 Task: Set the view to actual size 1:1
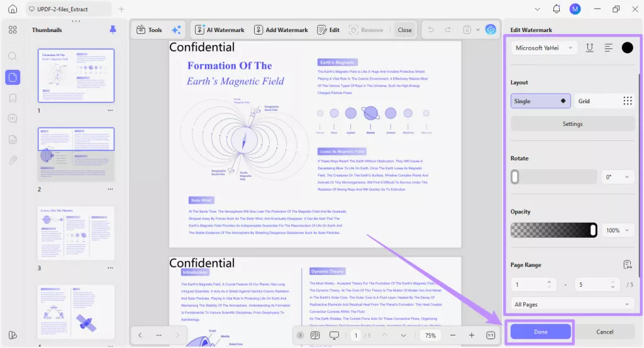491,335
